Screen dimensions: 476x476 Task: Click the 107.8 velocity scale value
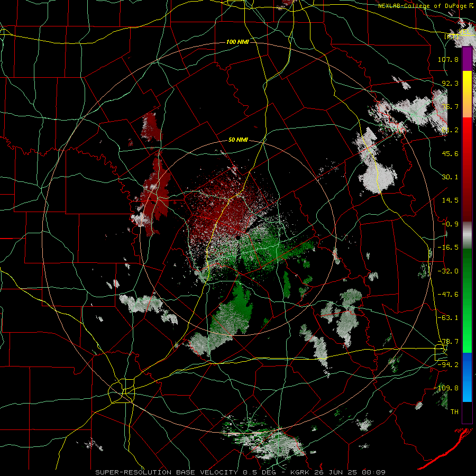(x=448, y=59)
